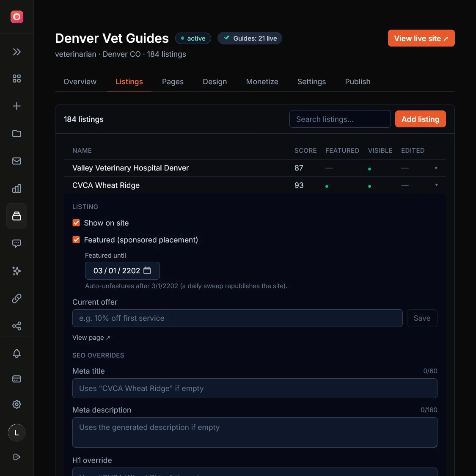
Task: Open the share nodes icon
Action: tap(17, 326)
